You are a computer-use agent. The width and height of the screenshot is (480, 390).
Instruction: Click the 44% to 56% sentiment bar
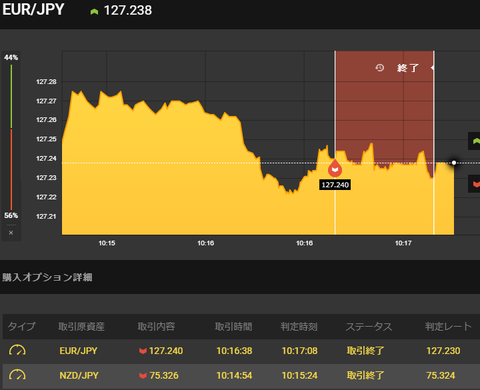tap(11, 137)
